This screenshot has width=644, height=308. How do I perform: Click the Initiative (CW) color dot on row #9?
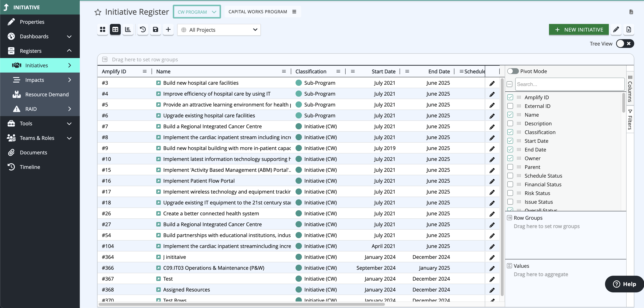298,148
